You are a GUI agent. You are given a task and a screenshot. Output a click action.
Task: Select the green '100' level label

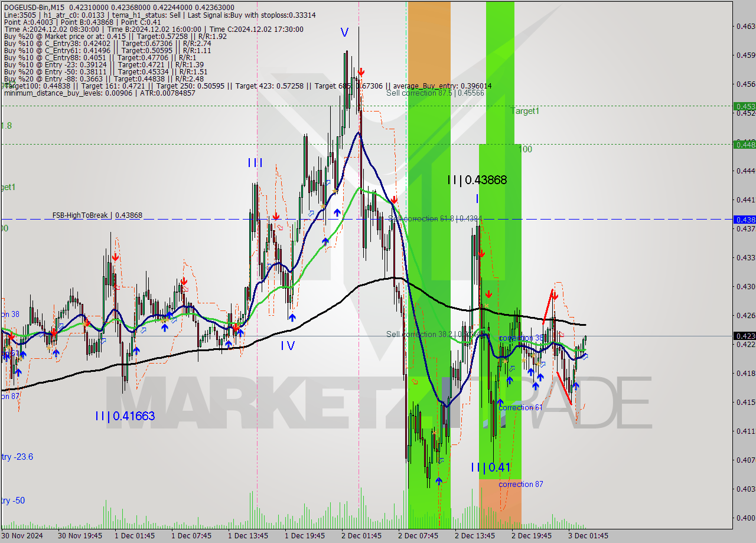[x=525, y=149]
